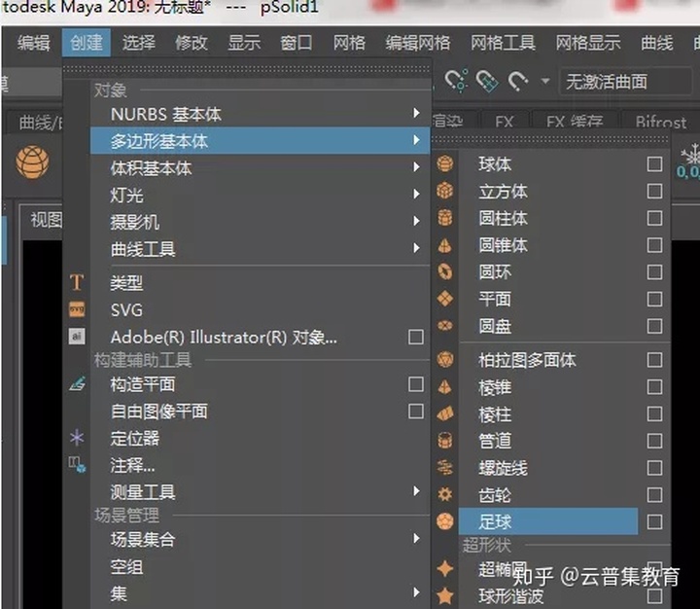Open the 显示 menu
The width and height of the screenshot is (700, 609).
(244, 43)
